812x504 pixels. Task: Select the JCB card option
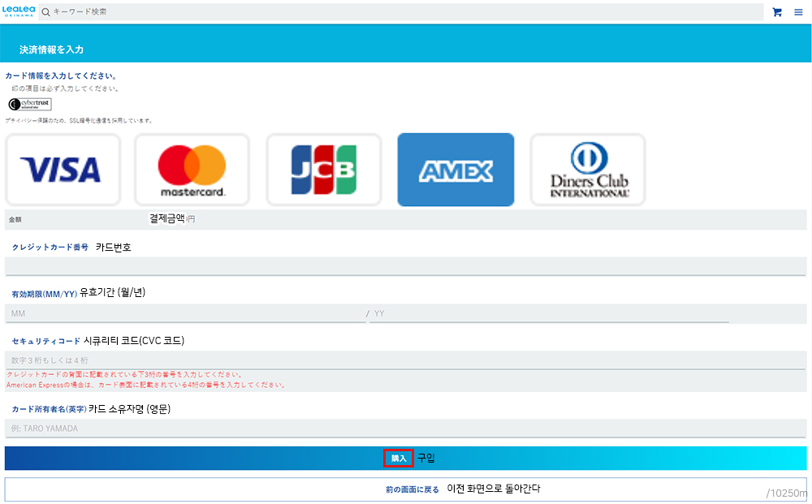324,170
